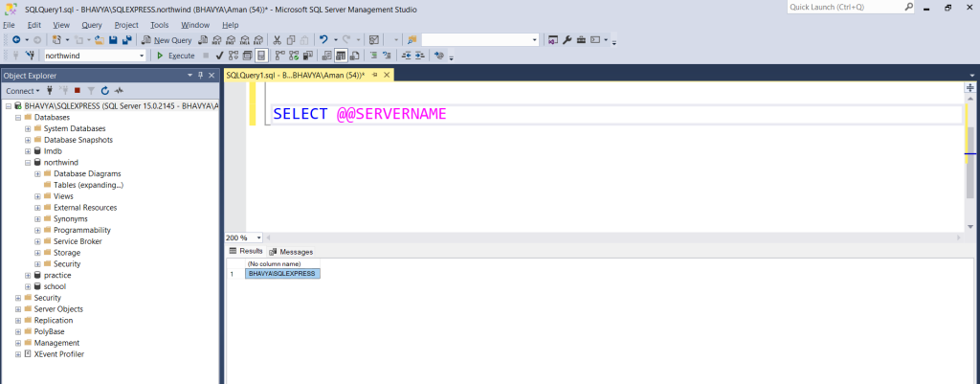Expand the practice database node
This screenshot has width=980, height=384.
pyautogui.click(x=28, y=275)
